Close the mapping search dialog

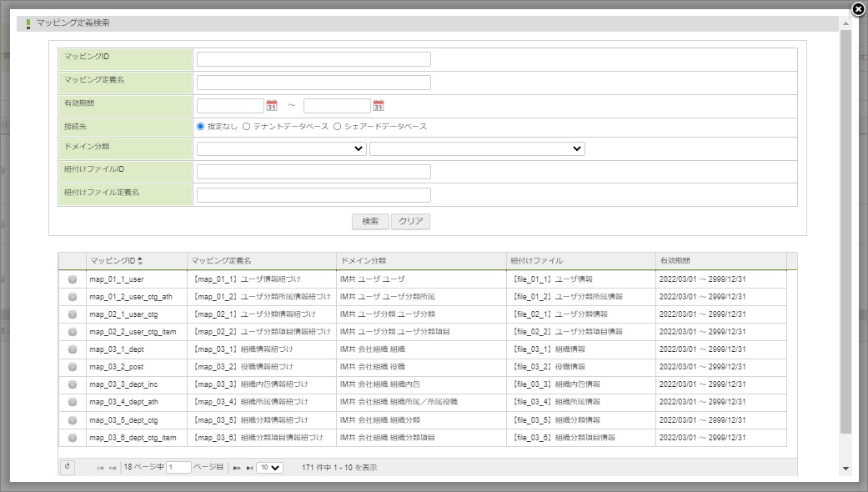click(x=857, y=9)
